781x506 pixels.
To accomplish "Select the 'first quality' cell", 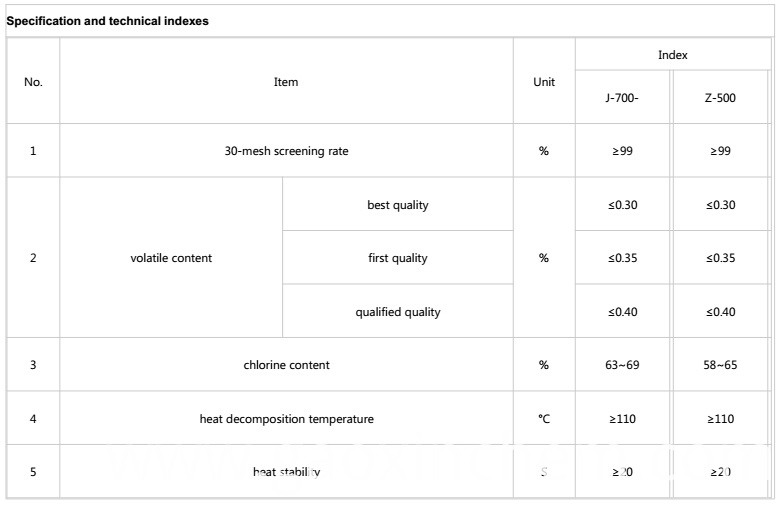I will [398, 257].
